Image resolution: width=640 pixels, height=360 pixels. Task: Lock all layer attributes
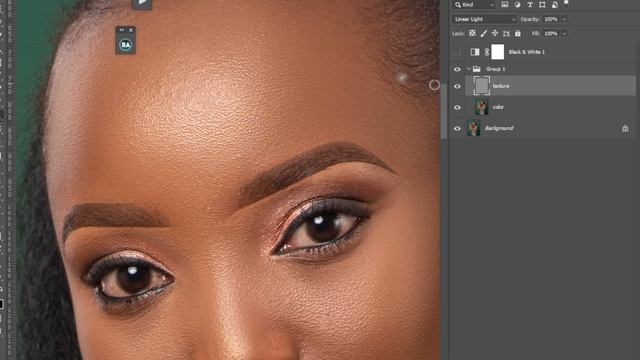[518, 33]
